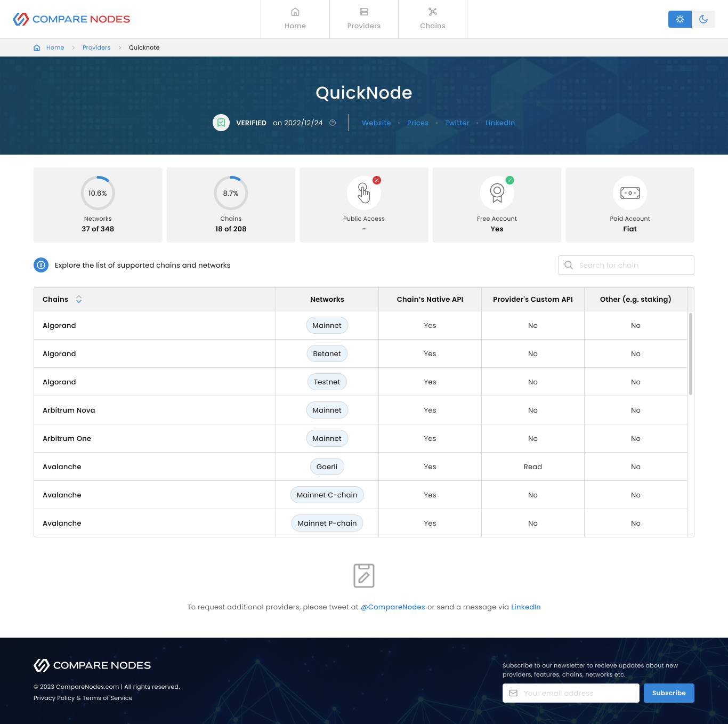
Task: Select the Arbitrum One Mainnet badge
Action: click(327, 438)
